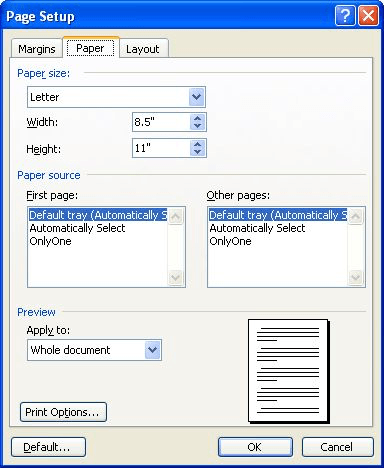The height and width of the screenshot is (468, 384).
Task: Click the Width 8.5" input field
Action: point(161,122)
